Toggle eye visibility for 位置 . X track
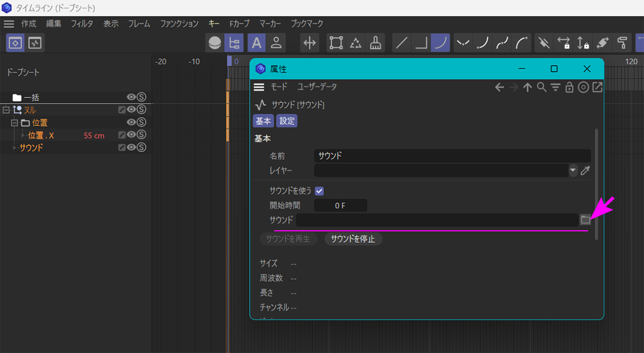The image size is (644, 353). [131, 135]
